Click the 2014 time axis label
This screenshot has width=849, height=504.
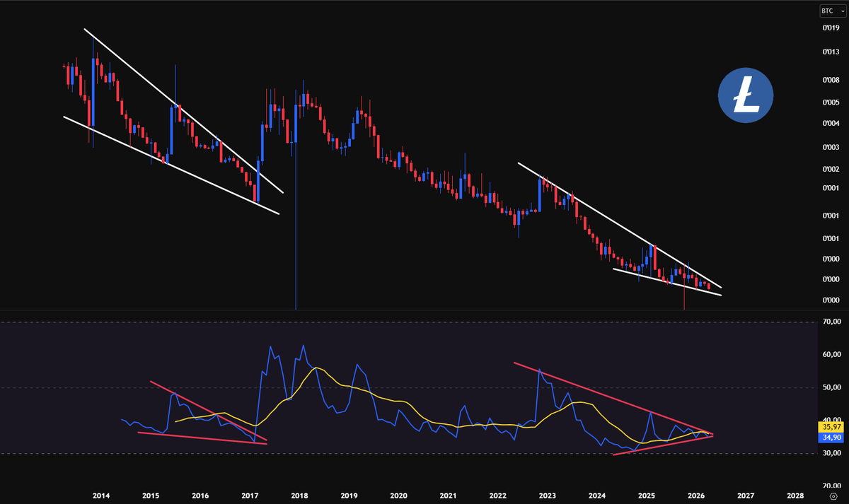pos(101,496)
